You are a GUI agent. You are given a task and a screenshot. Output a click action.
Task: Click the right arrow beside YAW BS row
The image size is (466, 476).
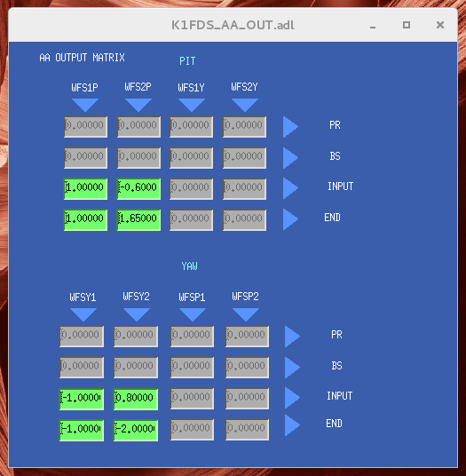pyautogui.click(x=292, y=368)
